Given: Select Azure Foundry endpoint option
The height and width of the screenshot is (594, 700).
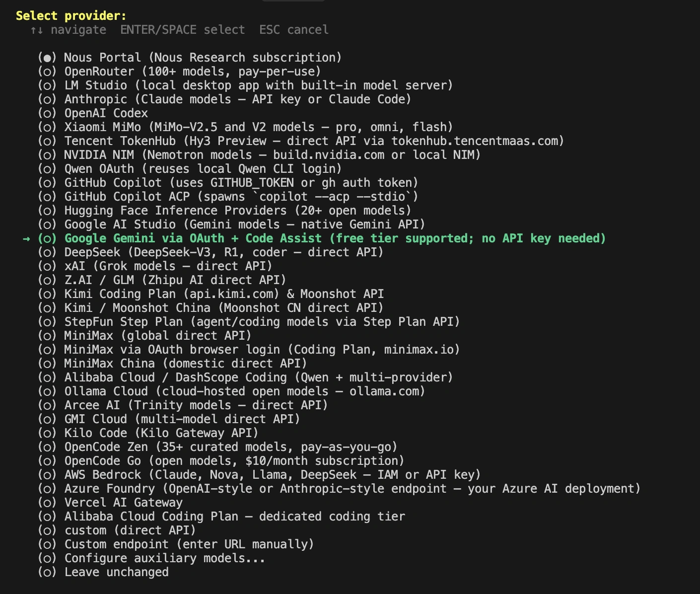Looking at the screenshot, I should [340, 489].
